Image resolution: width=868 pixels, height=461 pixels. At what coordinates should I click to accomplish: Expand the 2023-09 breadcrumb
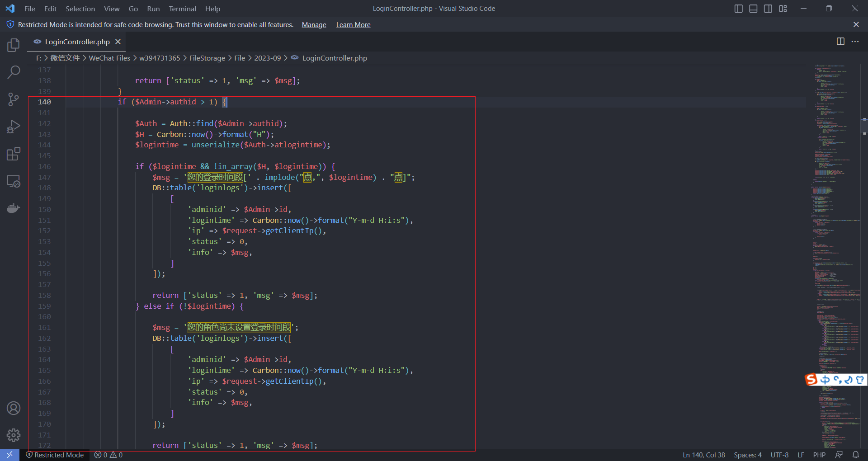coord(267,58)
